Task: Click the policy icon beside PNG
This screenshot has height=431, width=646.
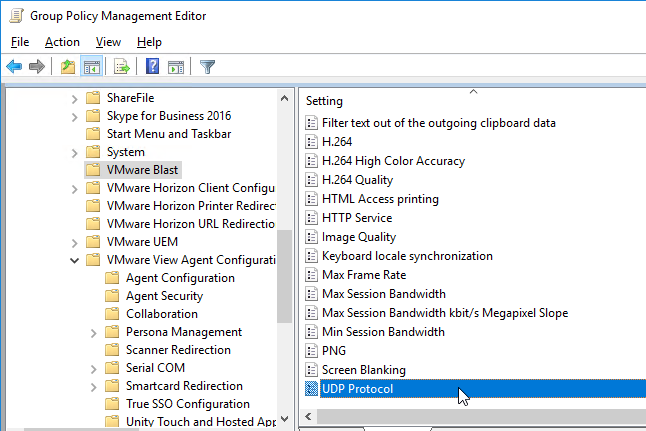Action: [311, 351]
